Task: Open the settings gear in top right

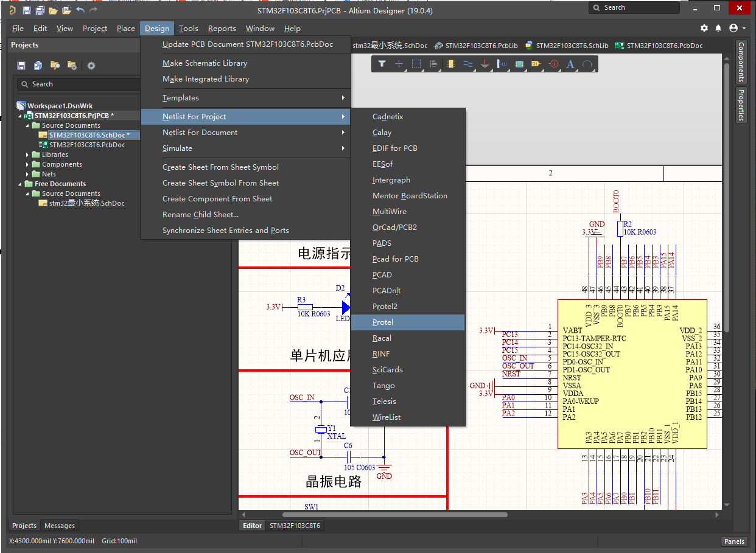Action: click(704, 28)
